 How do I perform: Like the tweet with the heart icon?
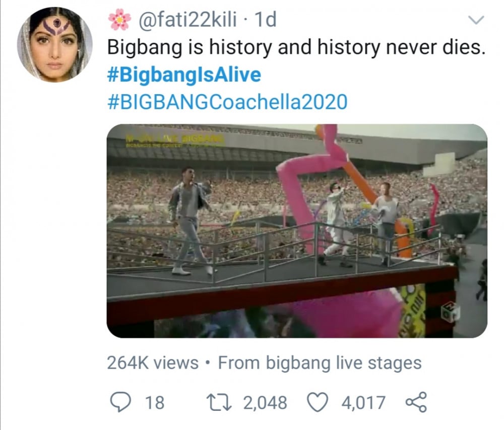[x=318, y=402]
